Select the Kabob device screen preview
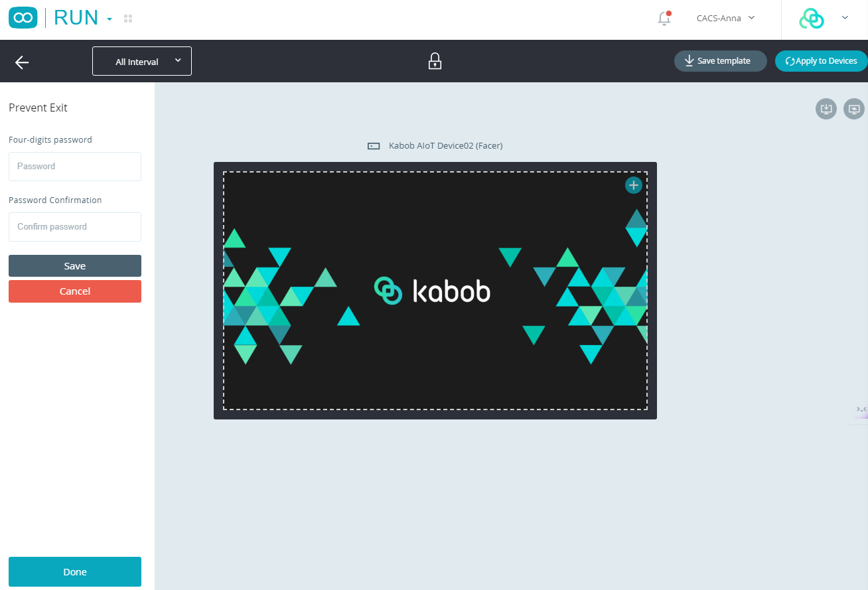This screenshot has height=590, width=868. (435, 291)
